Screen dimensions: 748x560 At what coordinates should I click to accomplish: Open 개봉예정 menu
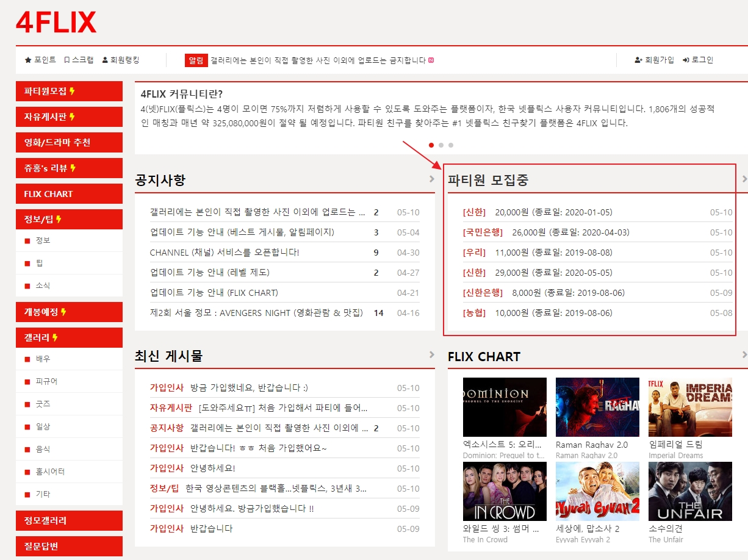69,312
